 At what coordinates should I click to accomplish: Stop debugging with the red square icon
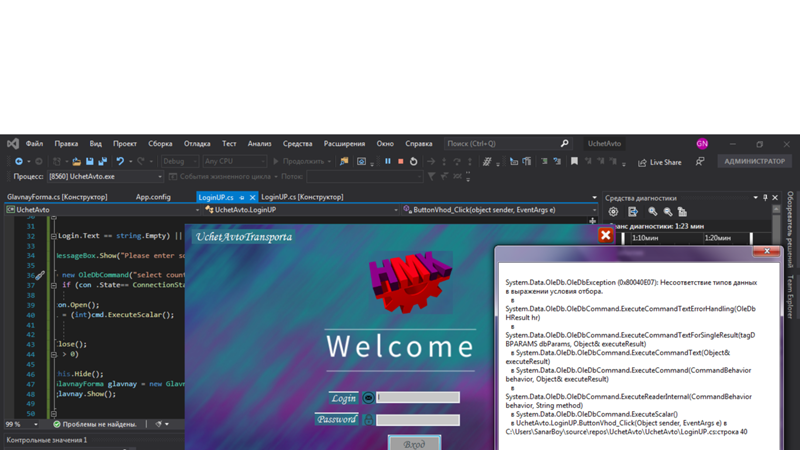point(401,161)
